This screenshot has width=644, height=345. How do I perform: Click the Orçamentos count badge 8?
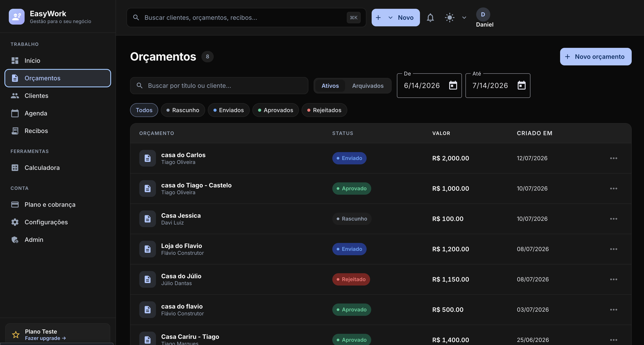(207, 56)
